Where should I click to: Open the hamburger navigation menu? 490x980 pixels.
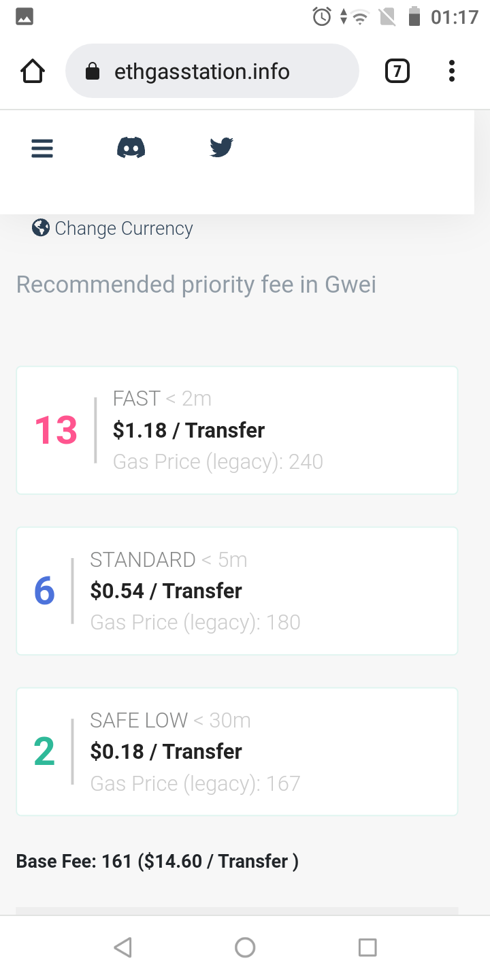click(x=42, y=148)
